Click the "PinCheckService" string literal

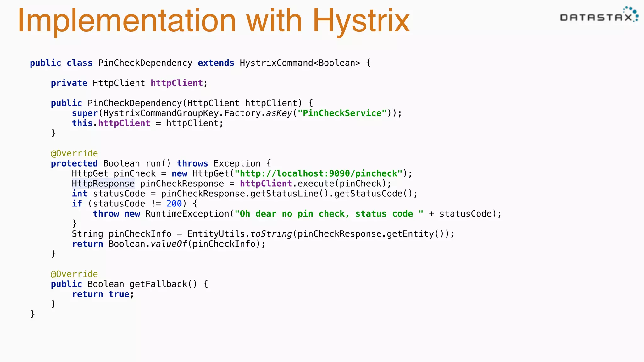coord(342,113)
